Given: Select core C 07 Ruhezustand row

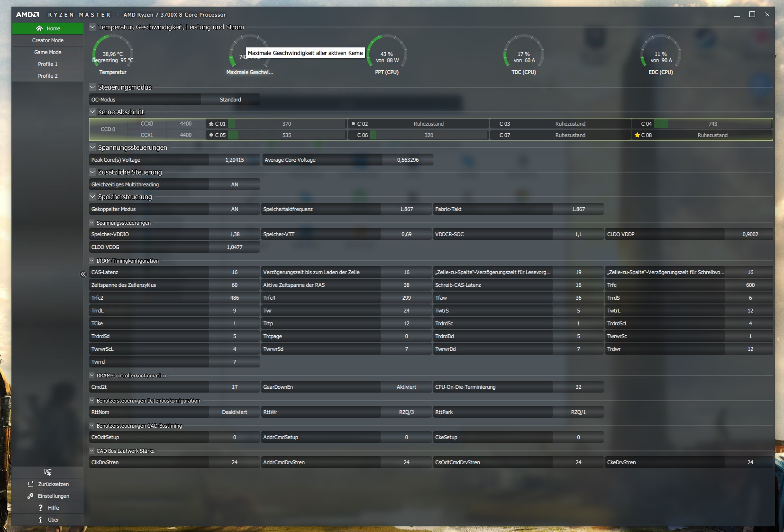Looking at the screenshot, I should [x=560, y=135].
